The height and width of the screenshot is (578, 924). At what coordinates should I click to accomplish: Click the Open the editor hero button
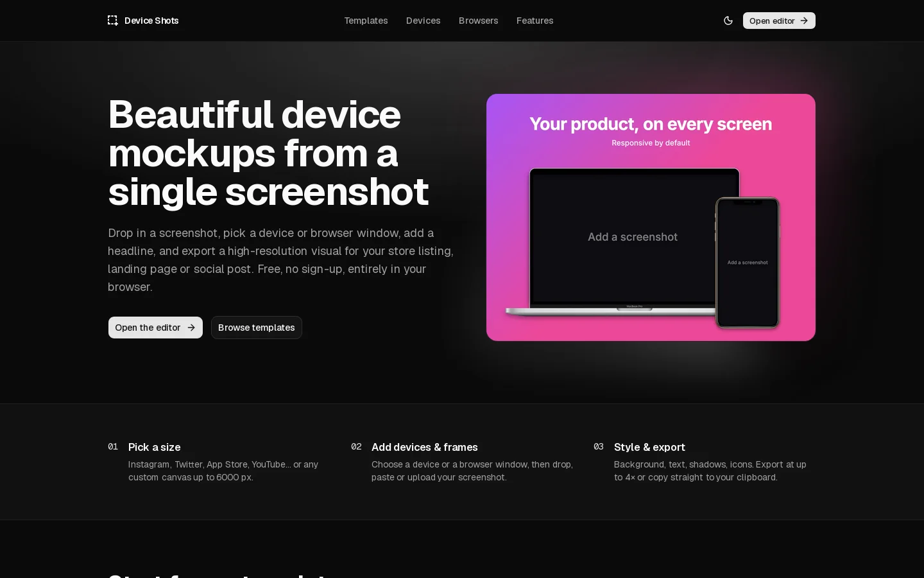tap(155, 328)
